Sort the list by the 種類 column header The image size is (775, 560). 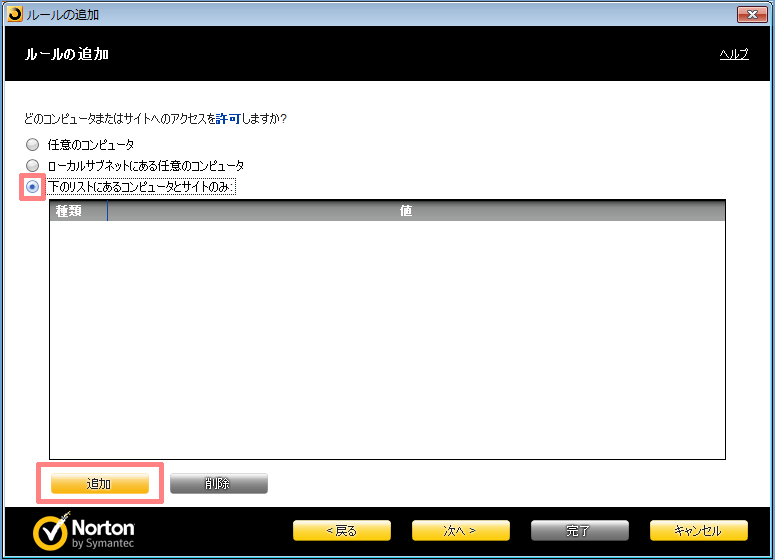pos(78,211)
